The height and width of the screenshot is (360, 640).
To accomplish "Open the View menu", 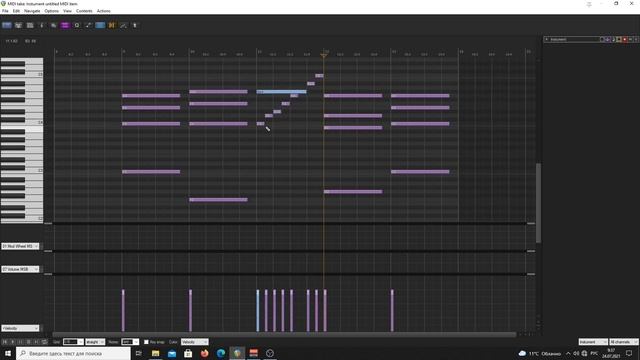I will point(67,11).
